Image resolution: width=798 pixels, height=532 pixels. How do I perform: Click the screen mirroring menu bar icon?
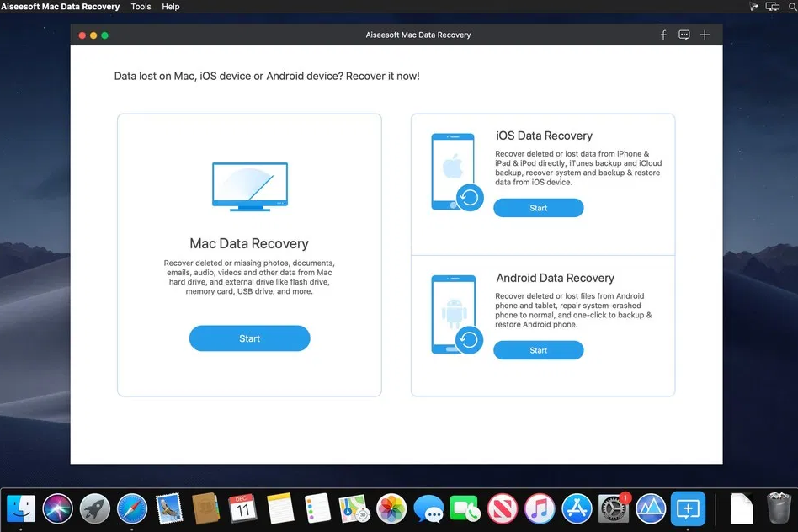pos(772,7)
